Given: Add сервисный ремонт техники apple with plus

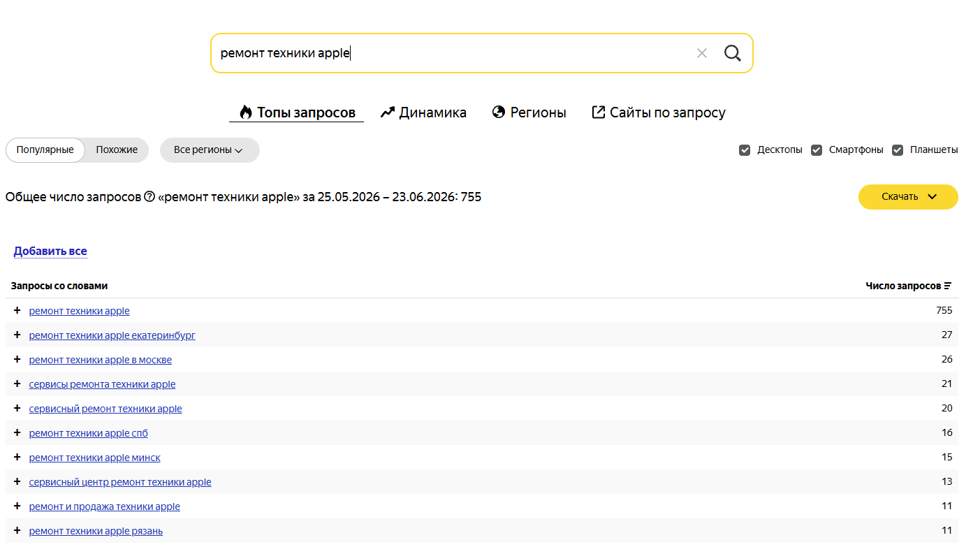Looking at the screenshot, I should tap(17, 408).
